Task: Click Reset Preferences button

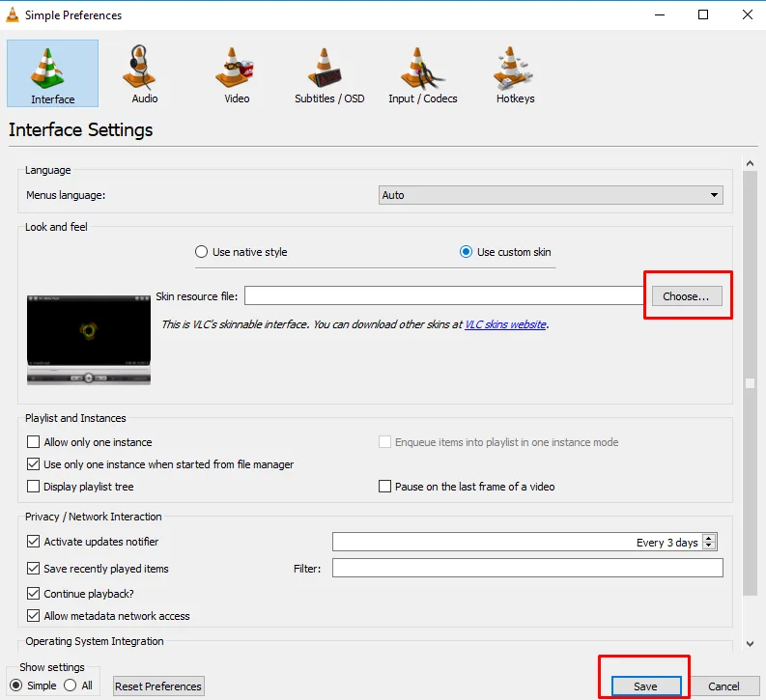Action: [x=158, y=686]
